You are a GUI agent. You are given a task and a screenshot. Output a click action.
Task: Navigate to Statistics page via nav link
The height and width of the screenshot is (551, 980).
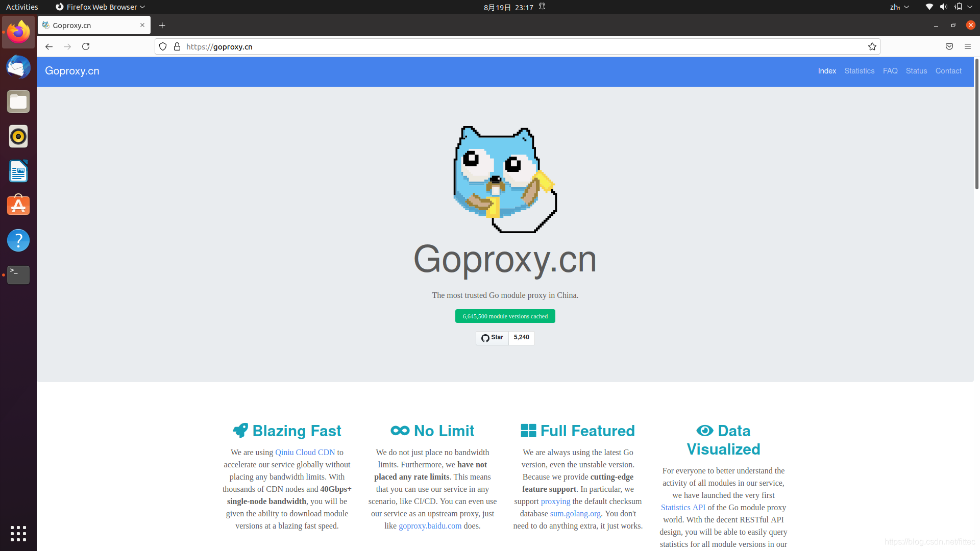859,70
